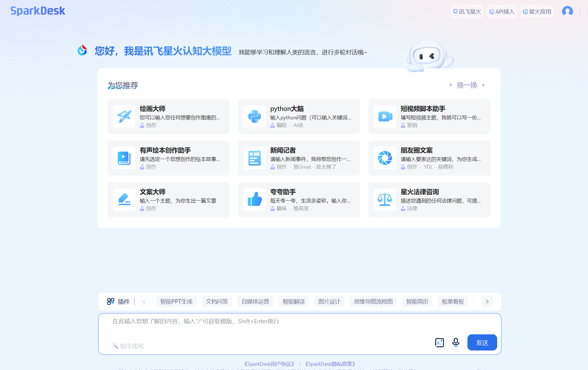Image resolution: width=588 pixels, height=370 pixels.
Task: Select the 文档问答 plugin
Action: point(217,302)
